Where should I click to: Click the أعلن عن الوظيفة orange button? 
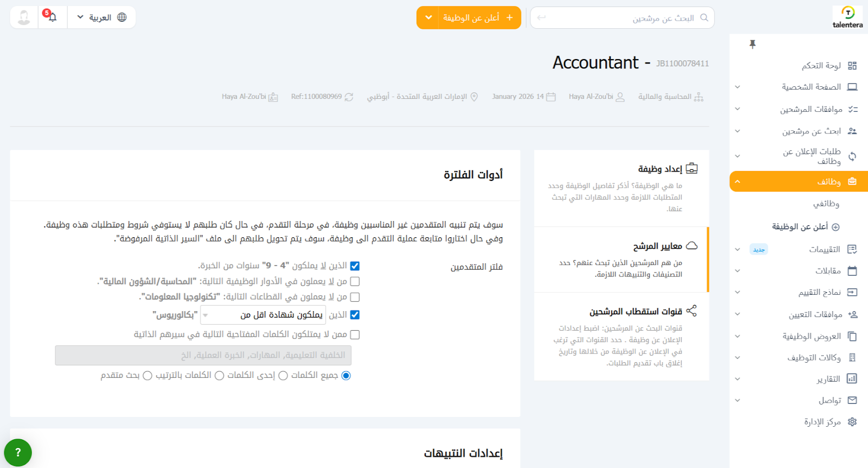click(x=470, y=18)
